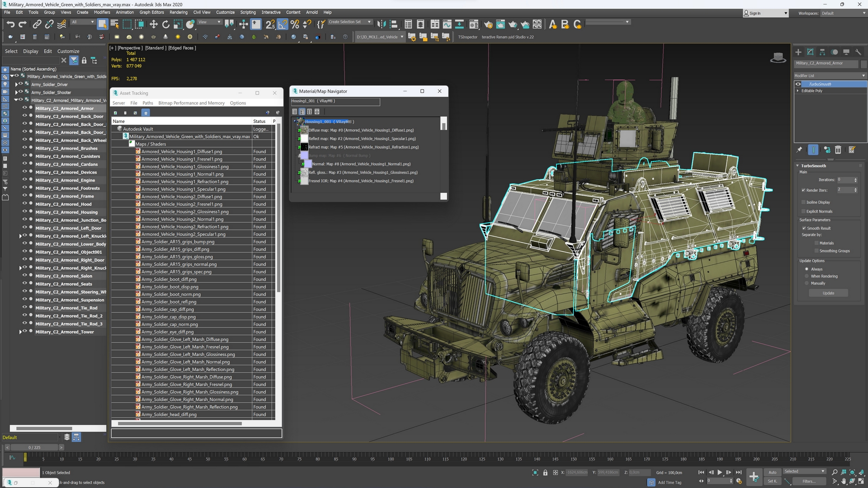Viewport: 868px width, 488px height.
Task: Open the Graph Editors menu
Action: click(151, 12)
